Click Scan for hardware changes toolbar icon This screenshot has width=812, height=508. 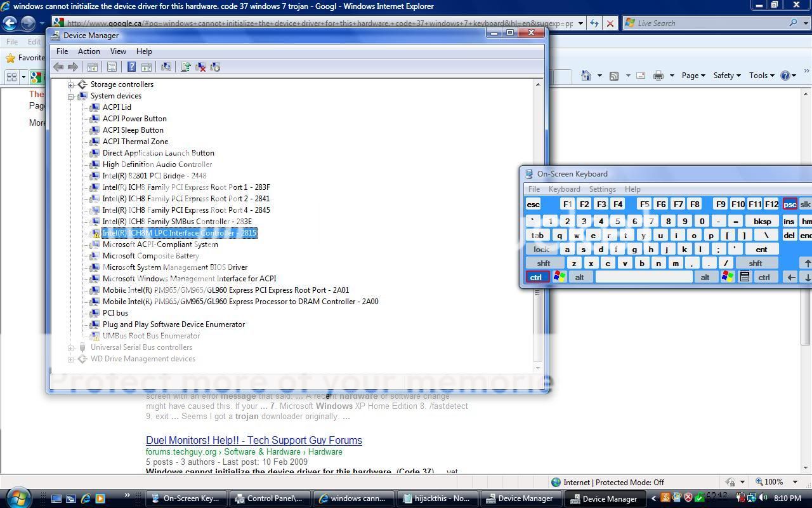pos(166,67)
